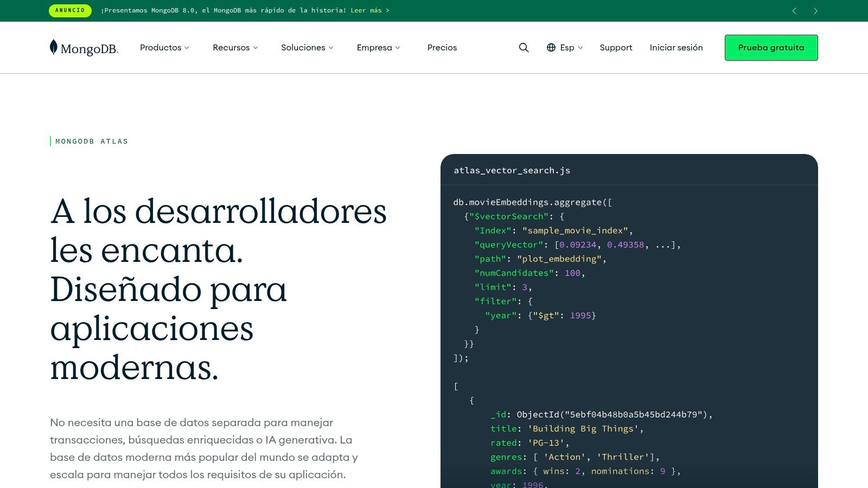
Task: Click the MONGODB ATLAS label
Action: click(92, 142)
